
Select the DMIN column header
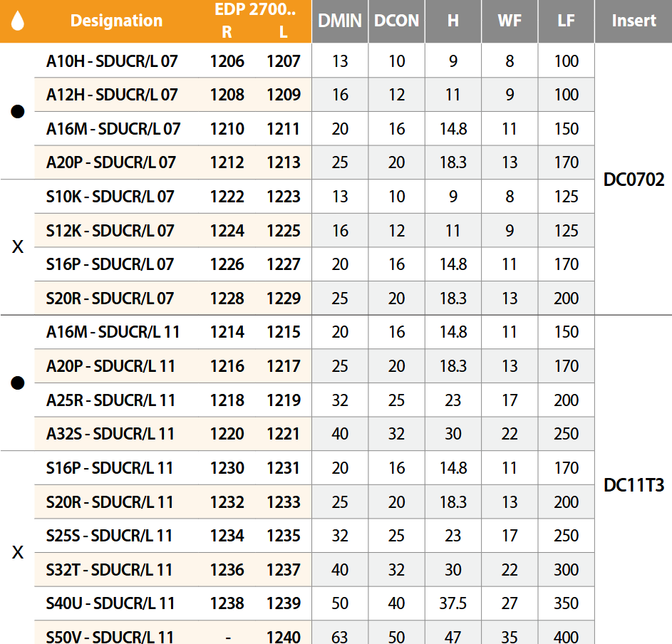tap(340, 21)
